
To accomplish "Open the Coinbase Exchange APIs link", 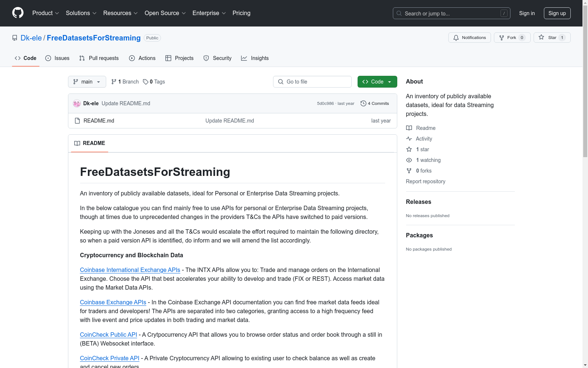I will click(113, 302).
